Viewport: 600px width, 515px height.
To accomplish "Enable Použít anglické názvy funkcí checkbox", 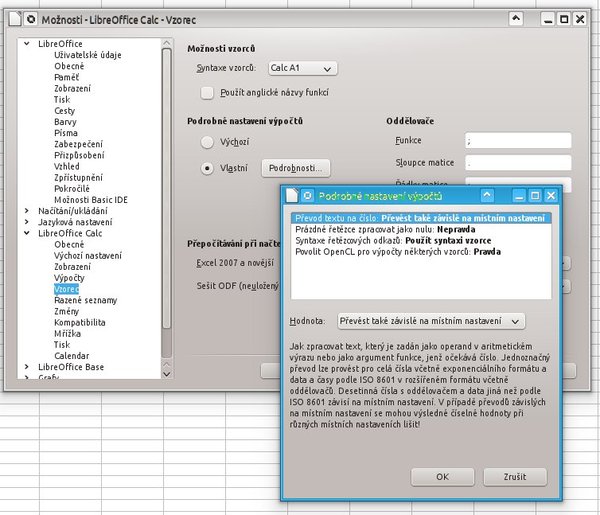I will click(x=207, y=93).
